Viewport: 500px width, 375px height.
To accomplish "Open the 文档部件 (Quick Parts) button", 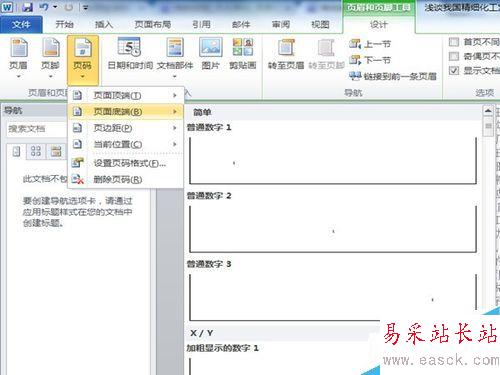I will point(175,57).
